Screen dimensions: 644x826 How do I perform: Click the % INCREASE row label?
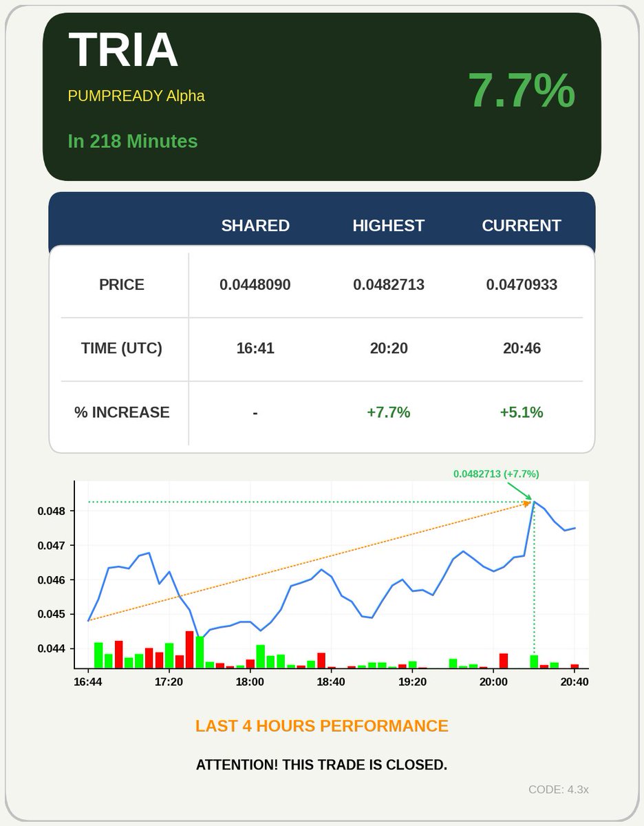pos(122,412)
